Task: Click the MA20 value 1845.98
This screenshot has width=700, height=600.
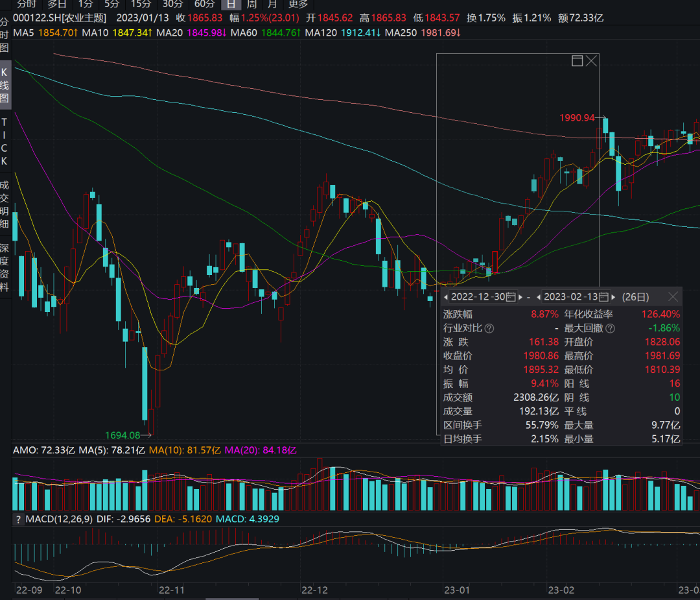Action: [207, 32]
